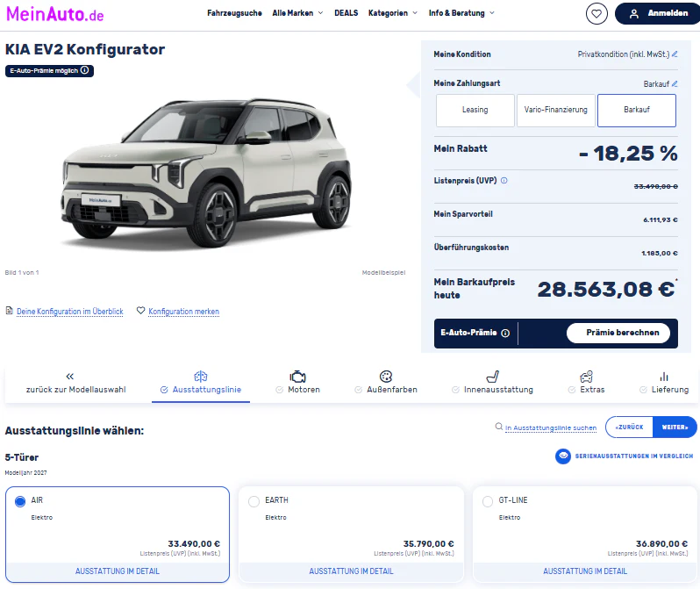Viewport: 700px width, 589px height.
Task: Click the bar chart icon above Lieferung
Action: click(x=664, y=377)
